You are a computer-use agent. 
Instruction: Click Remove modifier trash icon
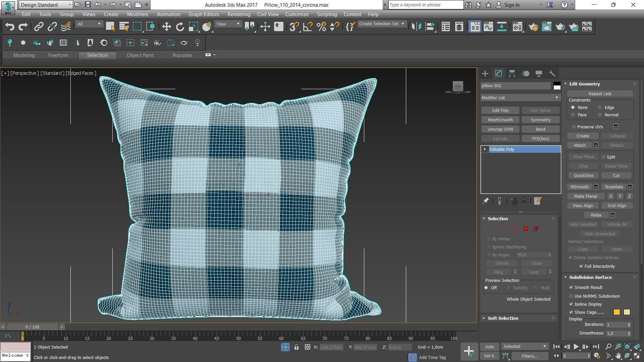pos(524,201)
